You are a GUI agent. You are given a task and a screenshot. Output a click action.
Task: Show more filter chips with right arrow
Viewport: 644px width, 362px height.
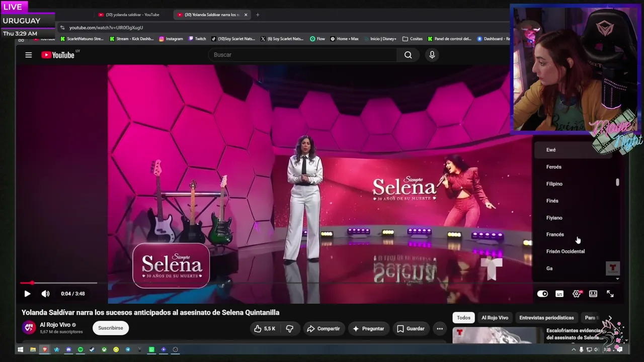pyautogui.click(x=610, y=318)
